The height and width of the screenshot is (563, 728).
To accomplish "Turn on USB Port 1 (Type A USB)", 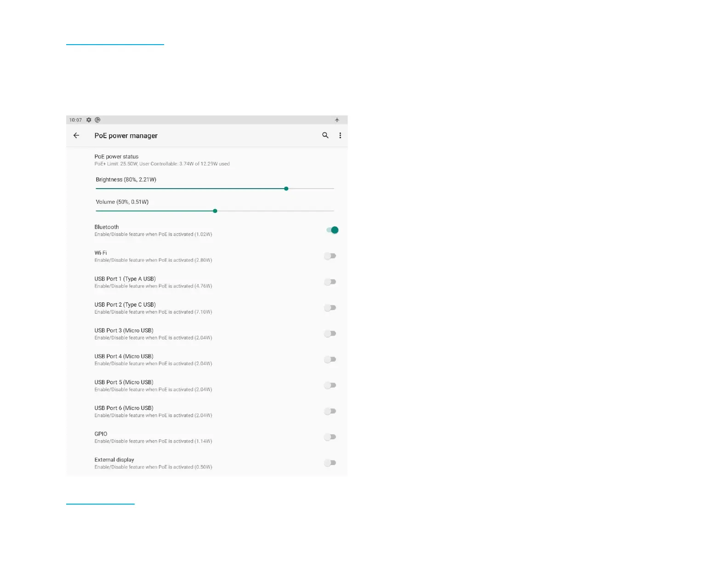I will coord(330,282).
